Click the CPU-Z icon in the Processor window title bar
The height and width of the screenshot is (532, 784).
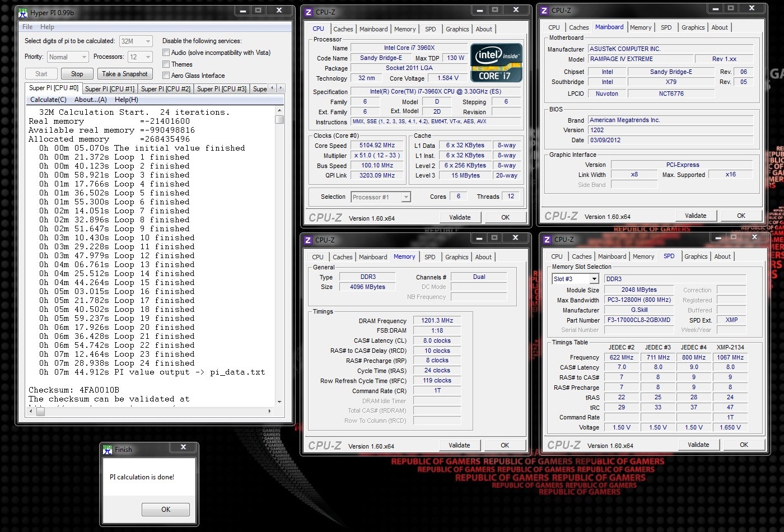(x=308, y=12)
